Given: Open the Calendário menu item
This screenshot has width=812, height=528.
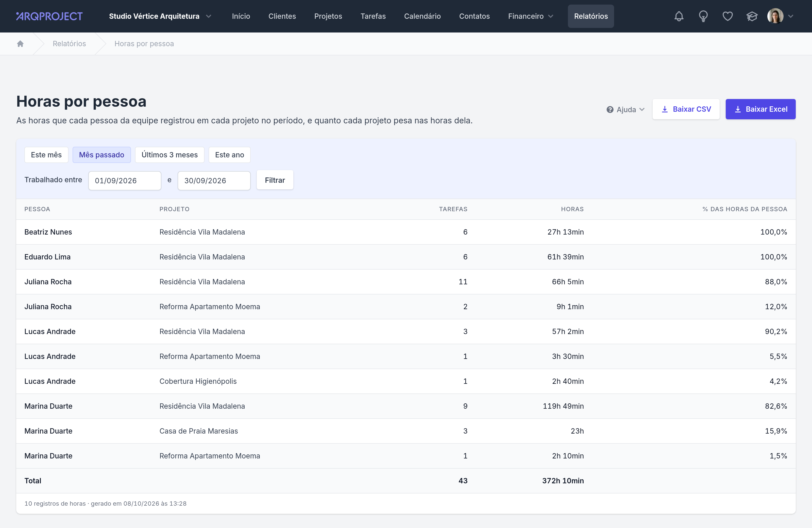Looking at the screenshot, I should pyautogui.click(x=422, y=16).
